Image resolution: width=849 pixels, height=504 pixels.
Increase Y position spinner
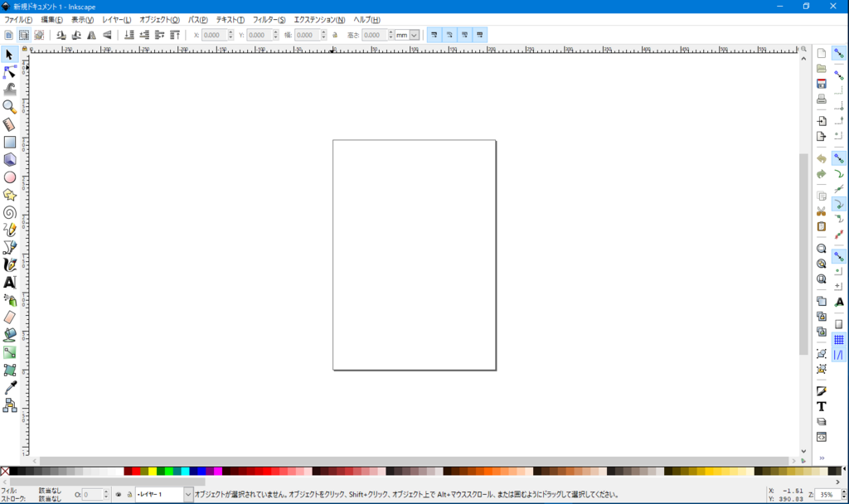(x=276, y=32)
